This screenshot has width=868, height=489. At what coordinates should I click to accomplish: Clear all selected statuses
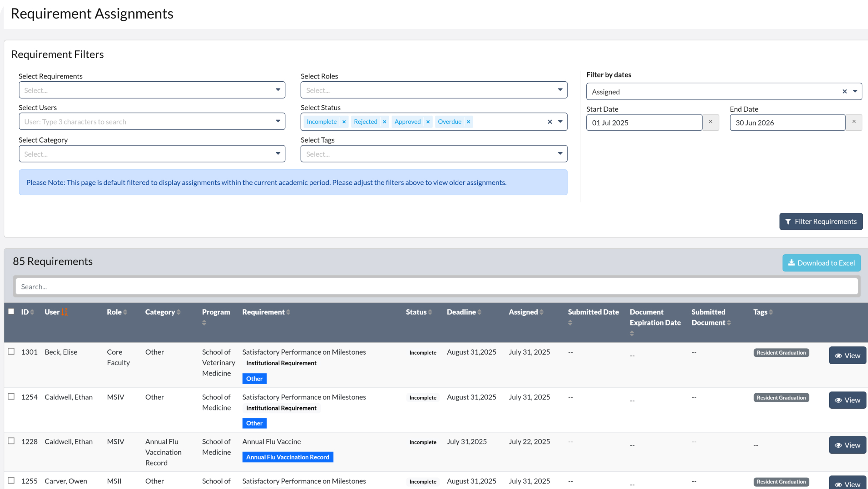pos(550,122)
